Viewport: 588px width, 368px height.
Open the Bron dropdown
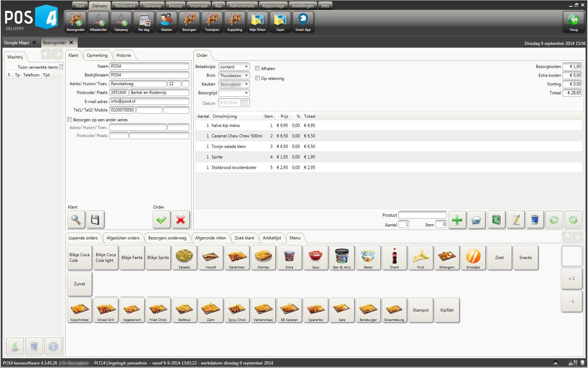click(246, 75)
